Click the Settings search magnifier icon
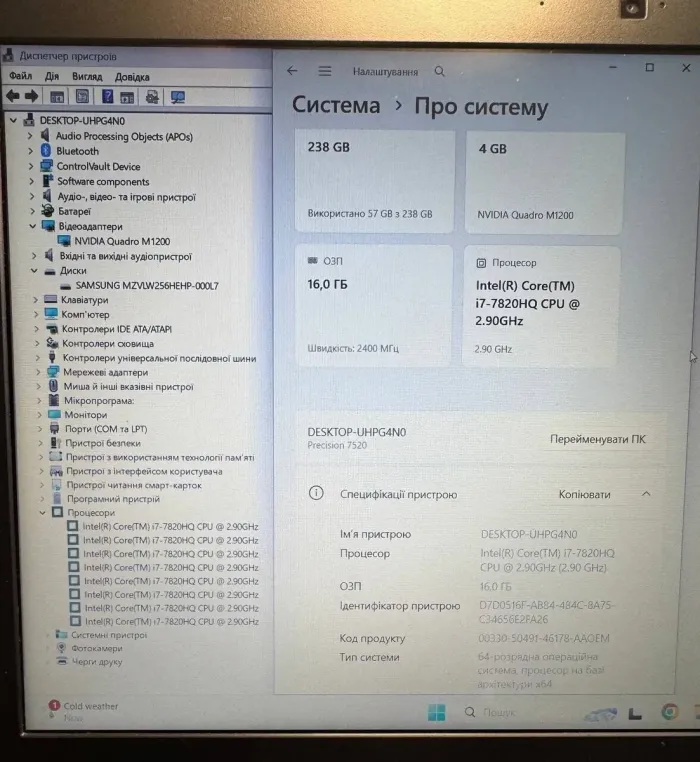 (439, 71)
